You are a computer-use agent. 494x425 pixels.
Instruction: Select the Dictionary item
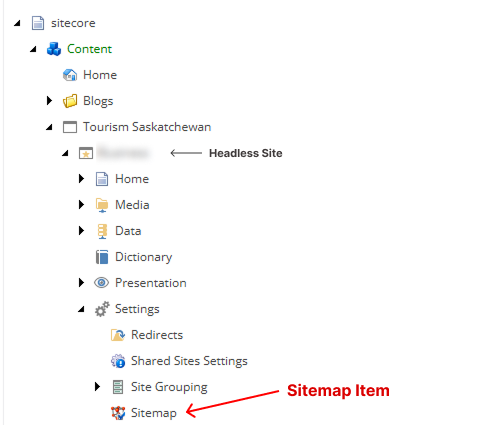point(144,257)
